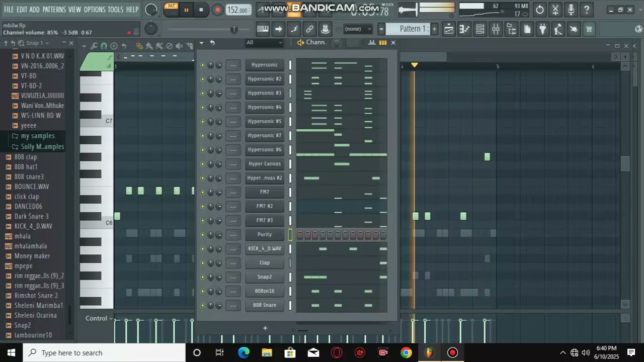
Task: Open the pattern selector showing Pattern 1
Action: click(408, 29)
